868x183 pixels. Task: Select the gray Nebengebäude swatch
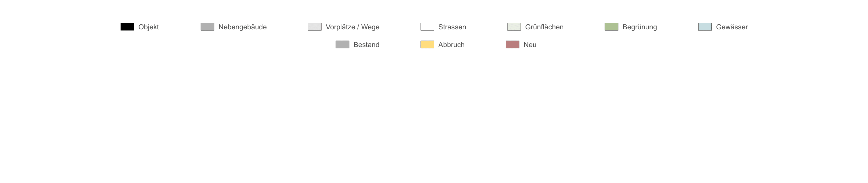point(208,27)
